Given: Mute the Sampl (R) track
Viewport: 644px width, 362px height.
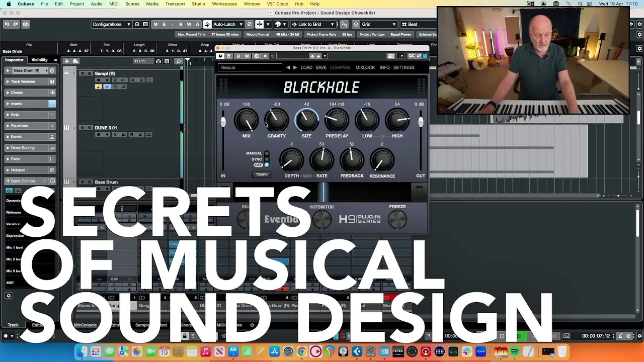Looking at the screenshot, I should tap(83, 73).
